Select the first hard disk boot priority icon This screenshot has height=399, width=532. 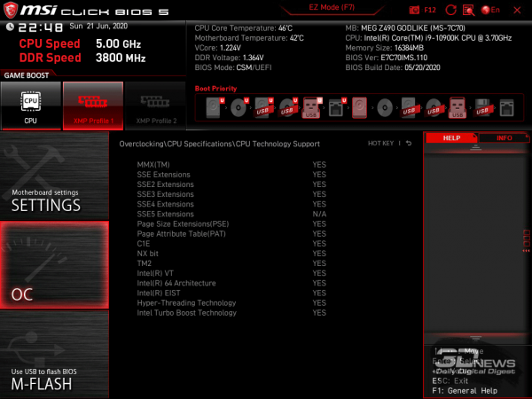[x=214, y=107]
